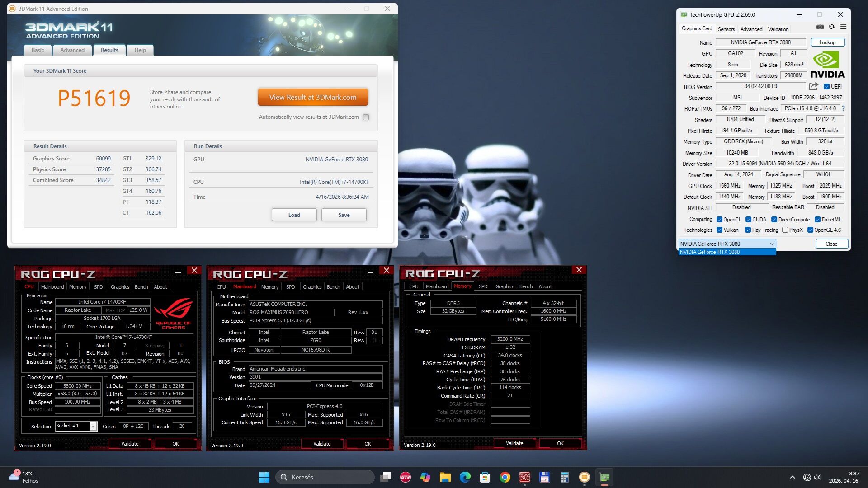Toggle the UEFI checkbox
This screenshot has width=868, height=488.
coord(826,87)
